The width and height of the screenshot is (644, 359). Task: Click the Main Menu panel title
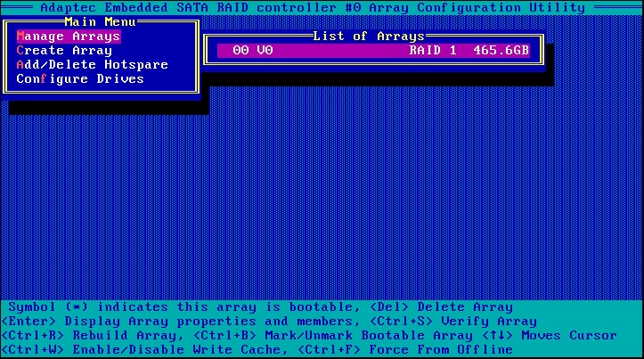point(100,21)
